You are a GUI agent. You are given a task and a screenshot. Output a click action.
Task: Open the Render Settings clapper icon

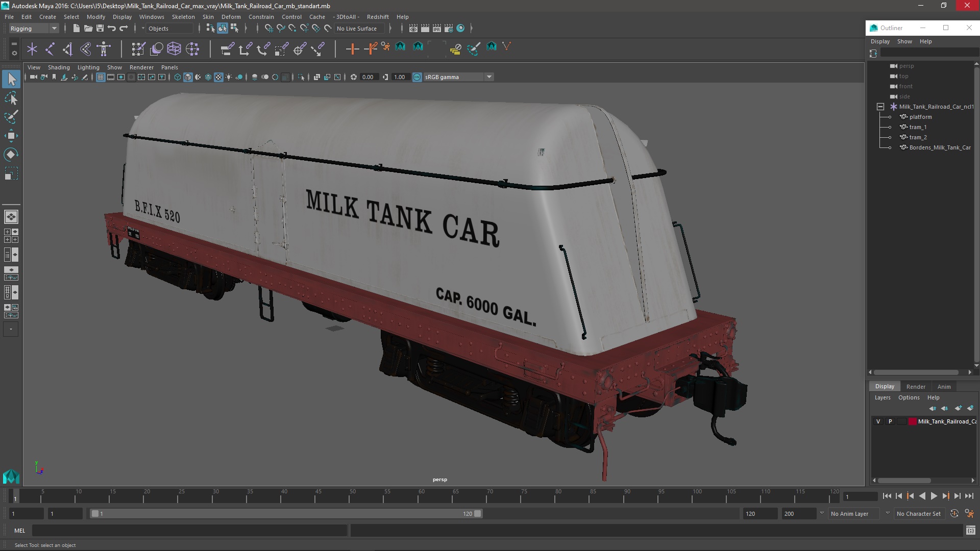click(x=449, y=29)
